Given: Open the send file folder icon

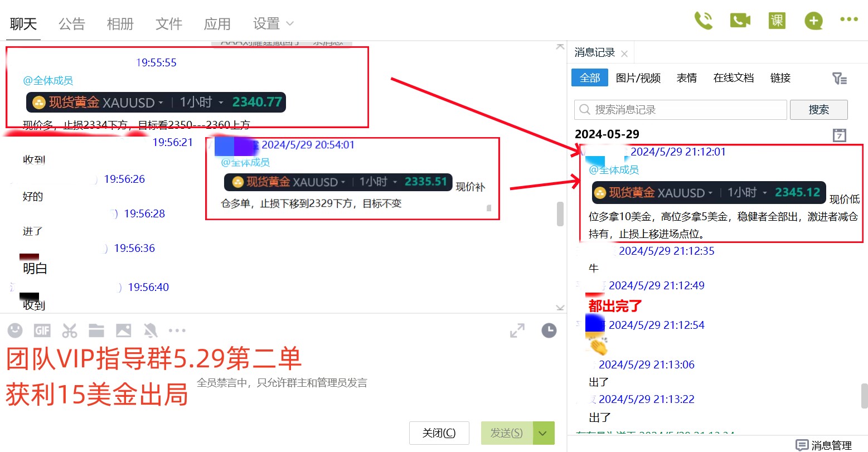Looking at the screenshot, I should pos(96,331).
